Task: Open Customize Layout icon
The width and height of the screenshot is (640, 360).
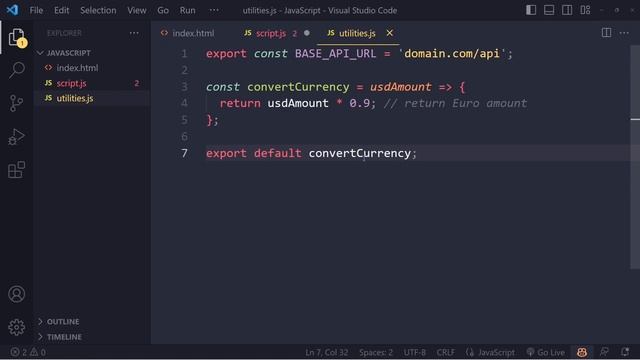Action: [x=585, y=10]
